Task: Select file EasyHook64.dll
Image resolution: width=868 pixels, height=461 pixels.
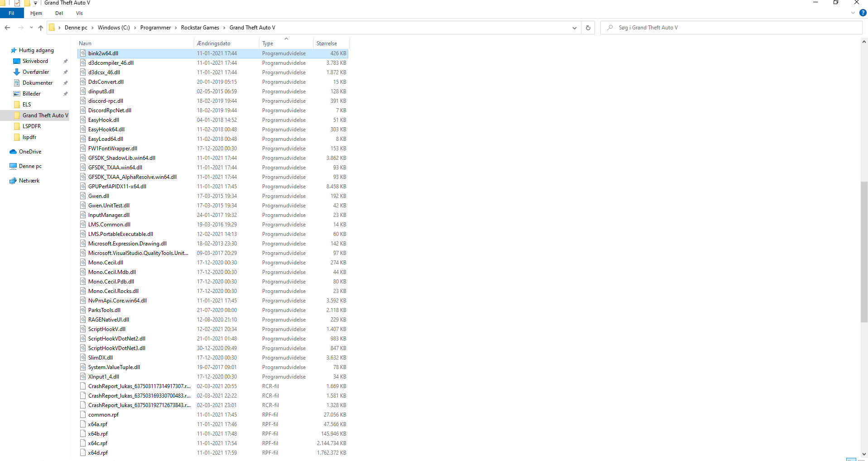Action: point(213,130)
